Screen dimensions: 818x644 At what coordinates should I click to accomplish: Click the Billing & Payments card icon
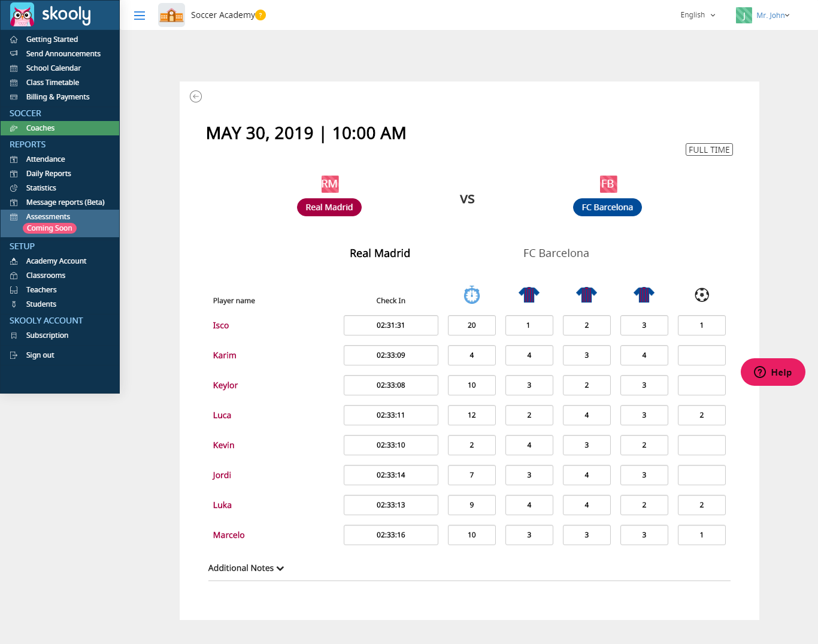14,97
